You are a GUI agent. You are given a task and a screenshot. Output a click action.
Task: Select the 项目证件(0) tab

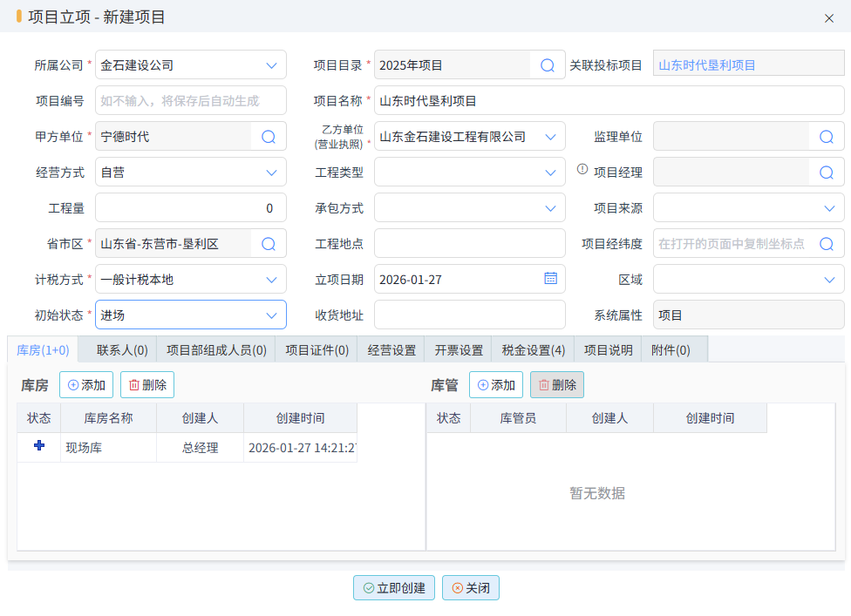tap(317, 350)
